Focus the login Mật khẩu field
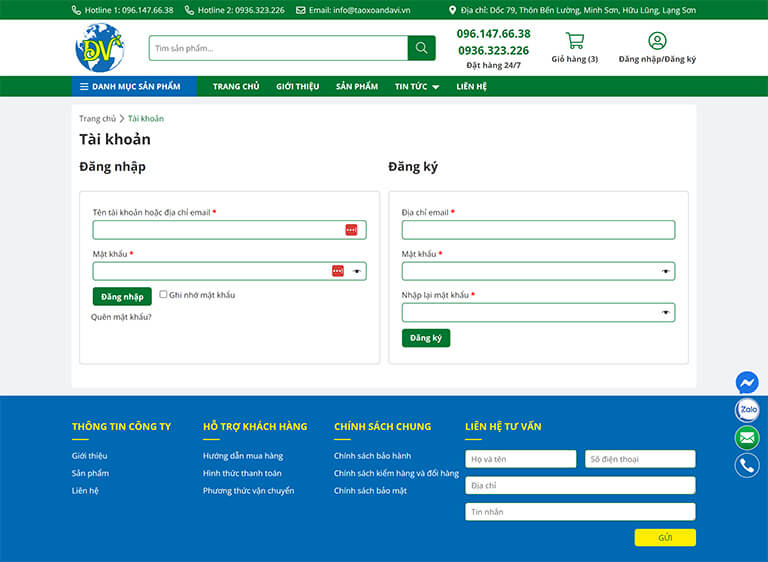The image size is (768, 562). click(229, 271)
